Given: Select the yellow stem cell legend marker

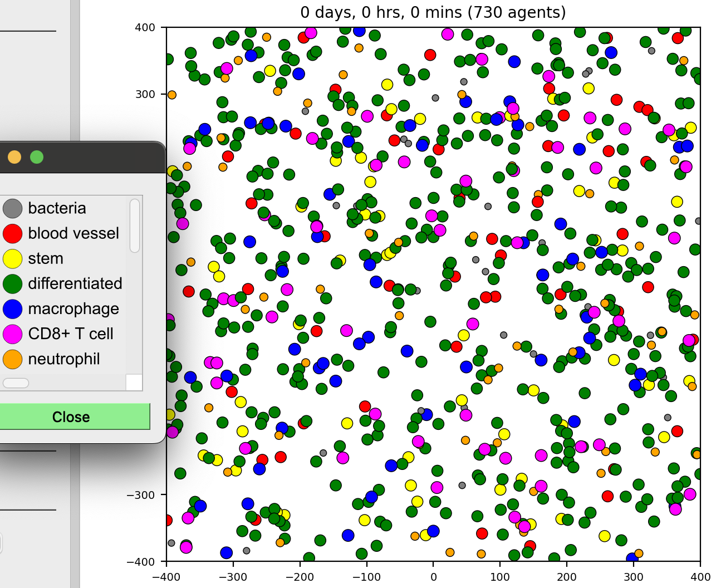Looking at the screenshot, I should pos(12,258).
